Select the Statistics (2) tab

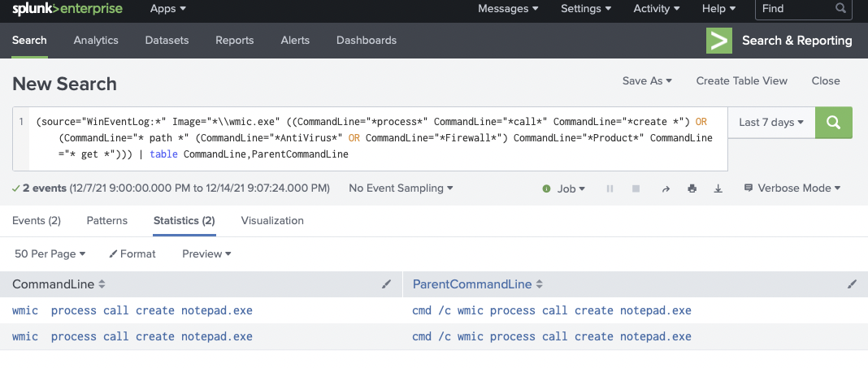click(x=184, y=221)
